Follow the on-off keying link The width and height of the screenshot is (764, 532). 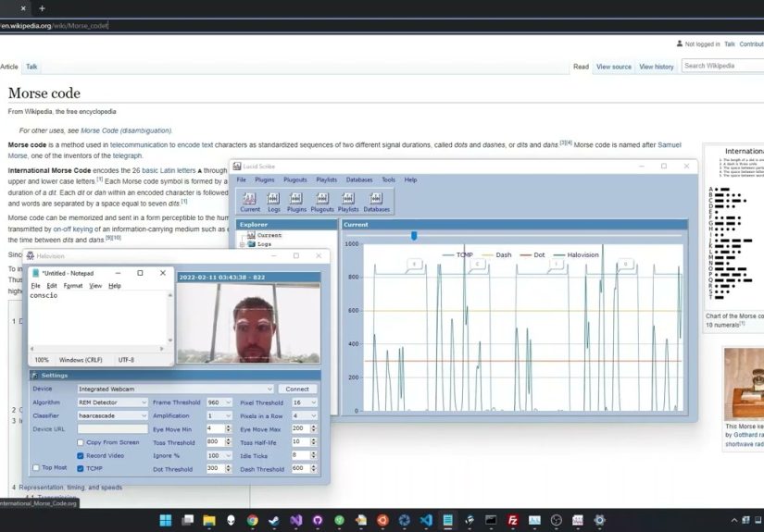pos(72,229)
